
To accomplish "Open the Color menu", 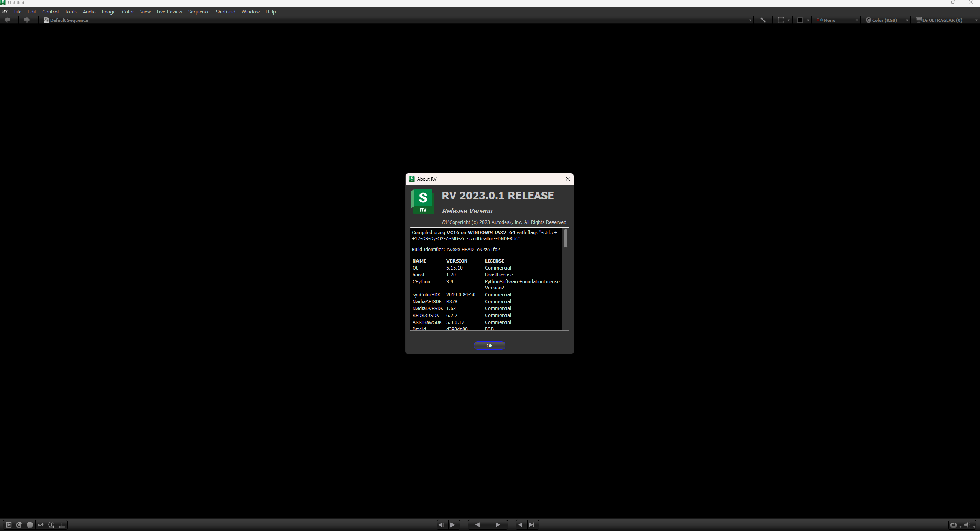I will [128, 12].
